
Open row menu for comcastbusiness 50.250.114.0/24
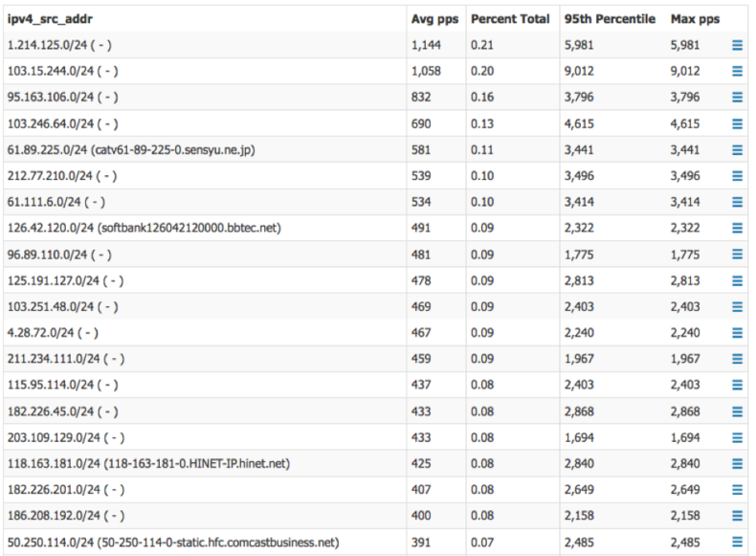(737, 542)
